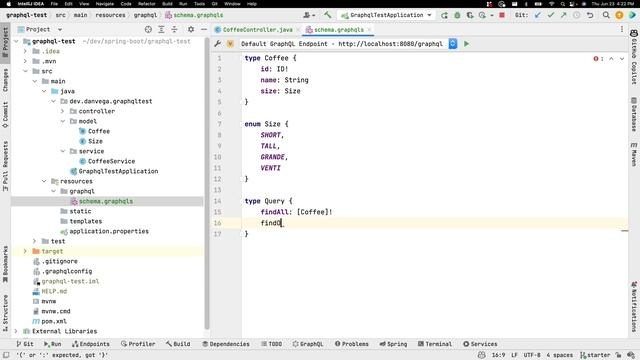
Task: Open the Project panel gear options
Action: point(191,29)
